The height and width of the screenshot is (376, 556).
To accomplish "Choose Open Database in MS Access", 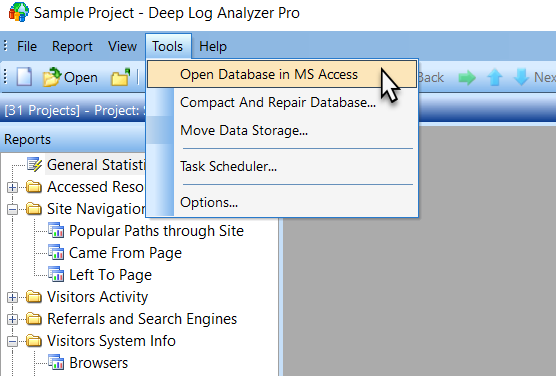I will coord(282,74).
